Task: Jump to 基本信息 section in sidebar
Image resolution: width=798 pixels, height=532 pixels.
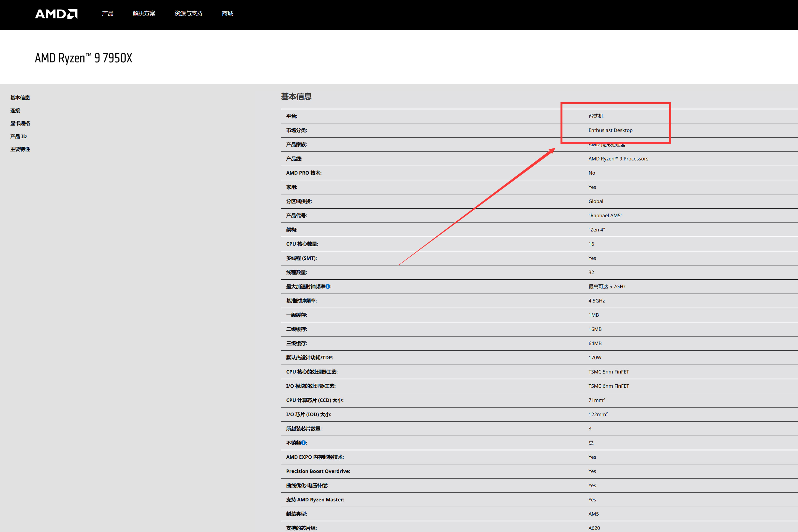Action: (x=20, y=98)
